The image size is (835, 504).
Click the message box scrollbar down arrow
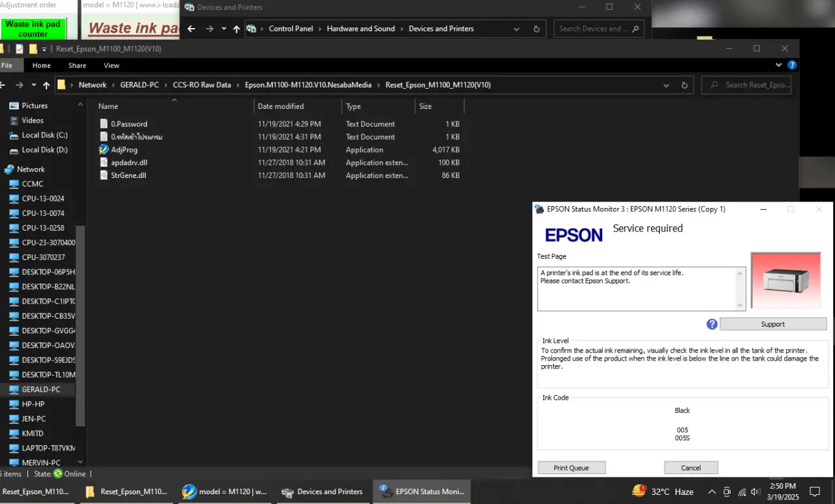point(740,305)
